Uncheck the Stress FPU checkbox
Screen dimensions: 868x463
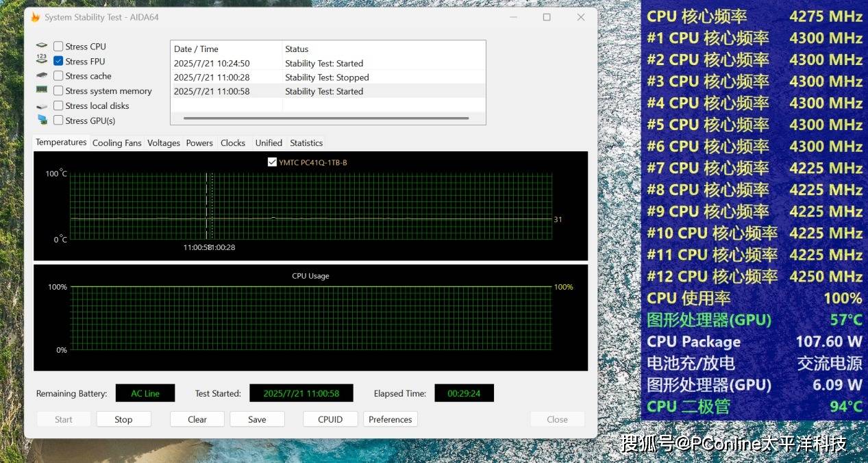tap(58, 61)
